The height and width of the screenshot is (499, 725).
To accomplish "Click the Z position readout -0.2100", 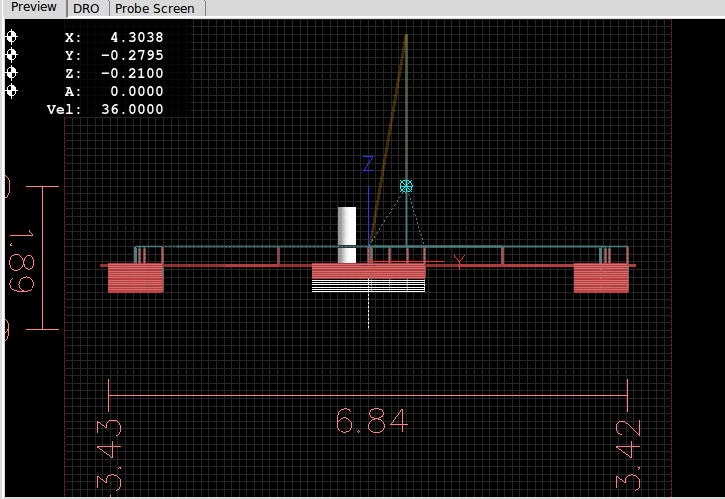I will [132, 73].
